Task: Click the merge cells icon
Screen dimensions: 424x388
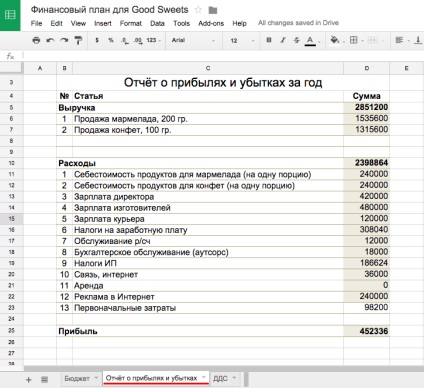Action: 372,40
